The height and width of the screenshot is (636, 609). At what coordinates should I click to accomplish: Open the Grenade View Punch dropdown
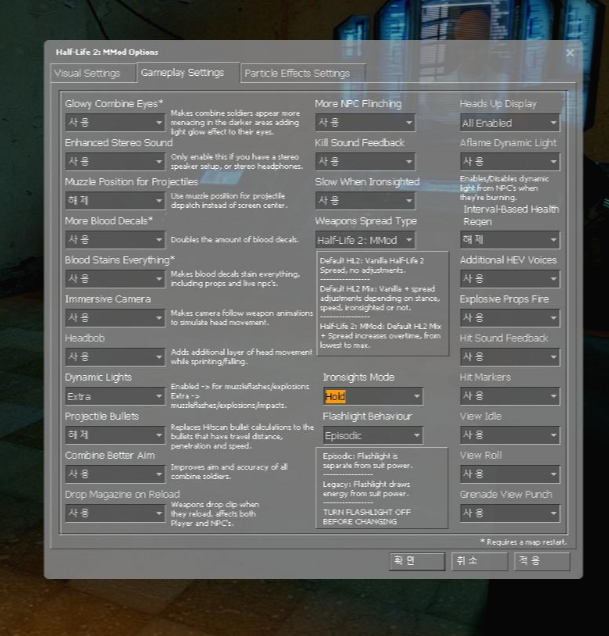[x=510, y=514]
